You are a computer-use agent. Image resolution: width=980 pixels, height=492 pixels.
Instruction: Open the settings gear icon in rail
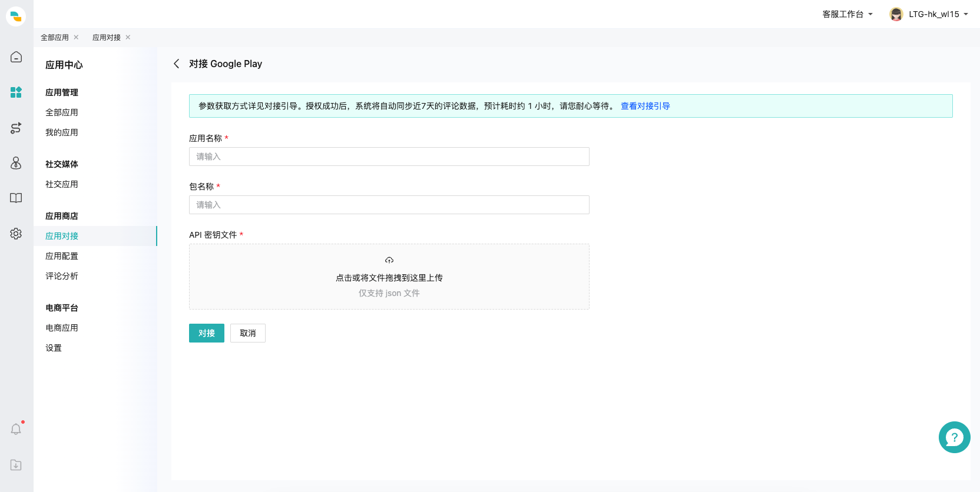(16, 234)
